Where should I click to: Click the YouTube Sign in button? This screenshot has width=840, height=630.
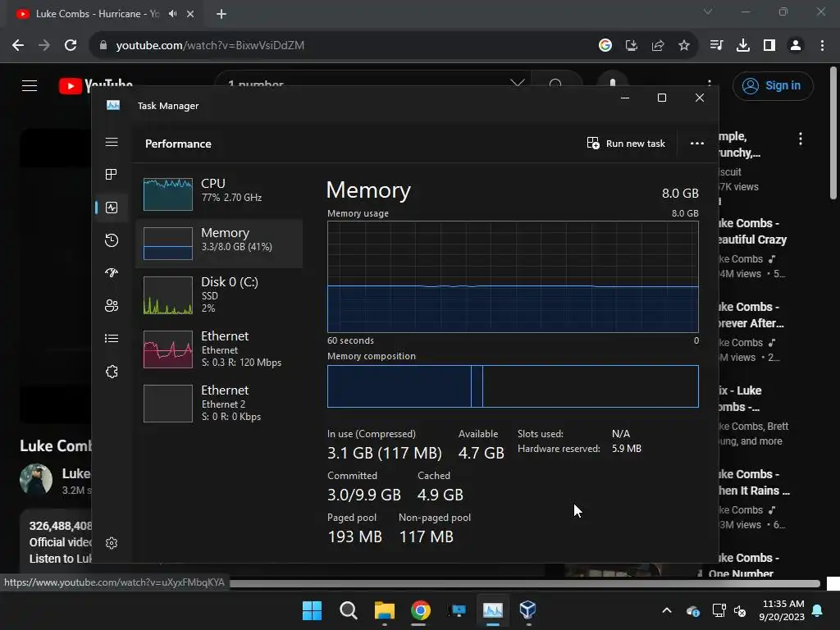pos(773,85)
